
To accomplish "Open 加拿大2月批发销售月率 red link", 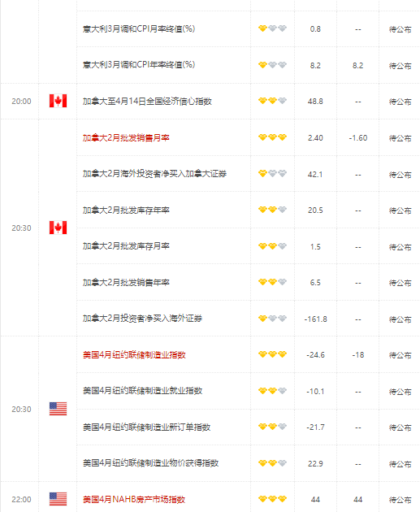I will [126, 138].
